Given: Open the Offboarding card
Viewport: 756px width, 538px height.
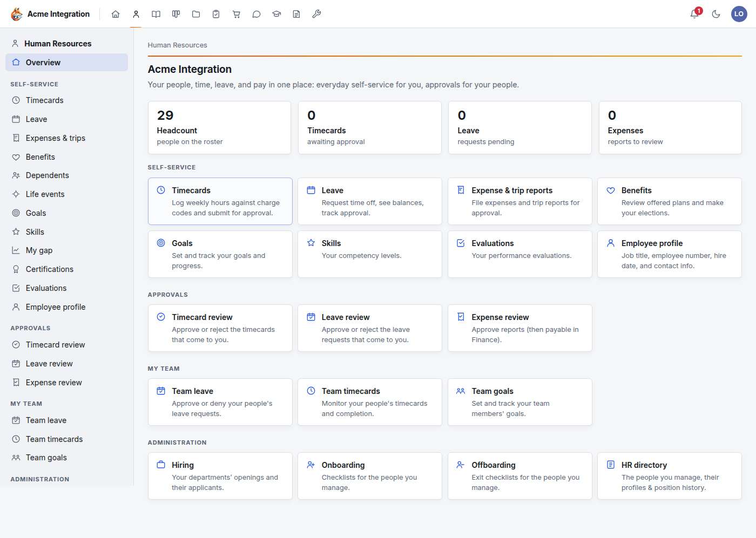Looking at the screenshot, I should click(x=520, y=476).
